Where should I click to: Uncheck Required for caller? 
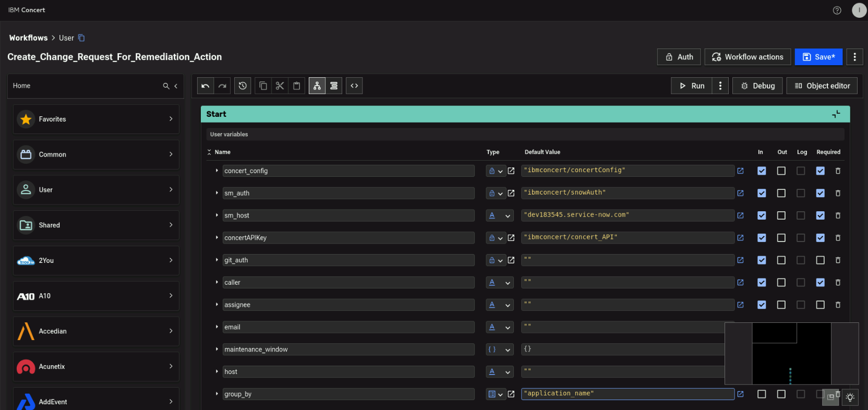821,282
